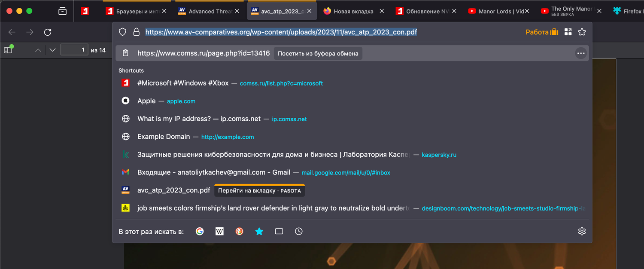Open the designboom.com technology link
This screenshot has width=644, height=269.
503,208
